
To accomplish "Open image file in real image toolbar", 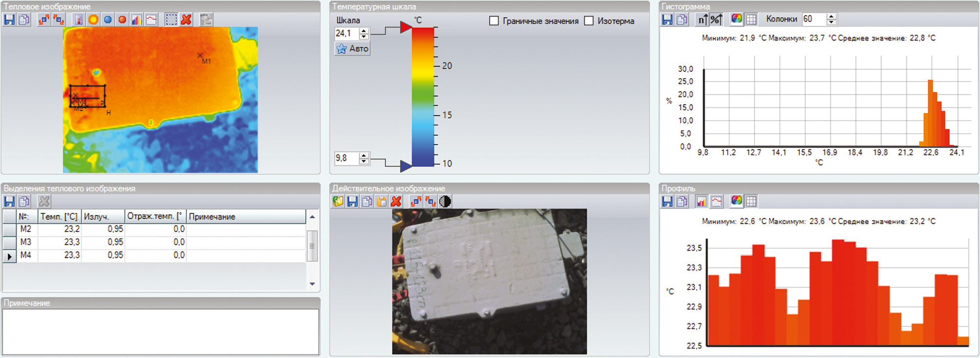I will 338,201.
